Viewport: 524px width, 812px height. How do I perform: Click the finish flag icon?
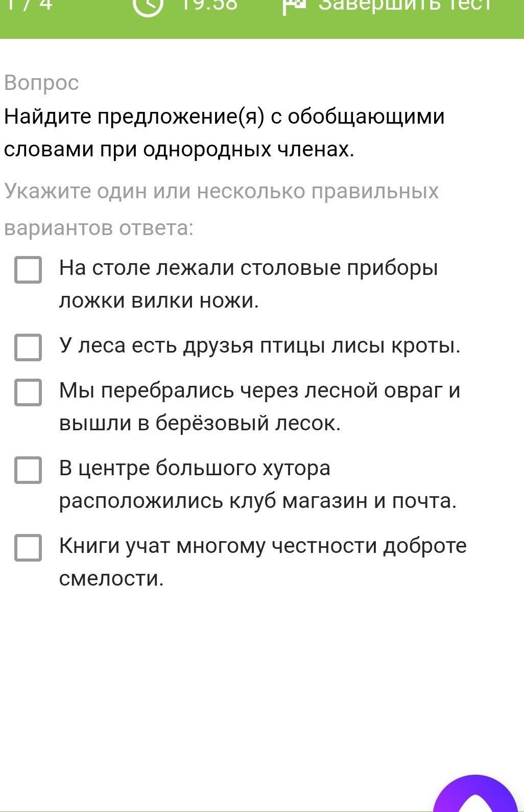point(294,5)
